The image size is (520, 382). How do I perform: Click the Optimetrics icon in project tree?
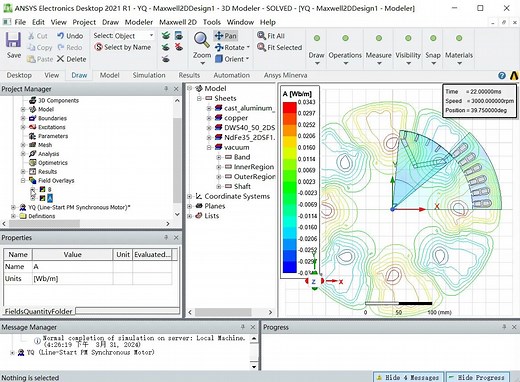point(32,163)
